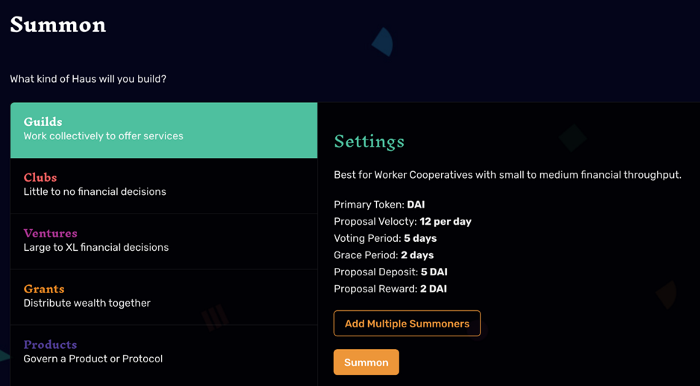The image size is (700, 386).
Task: Click the Primary Token DAI value
Action: point(416,205)
